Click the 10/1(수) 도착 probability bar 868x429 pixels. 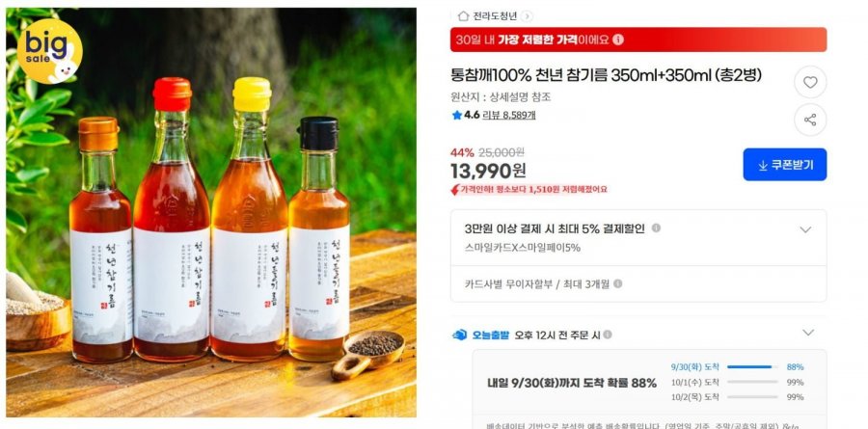pyautogui.click(x=752, y=382)
